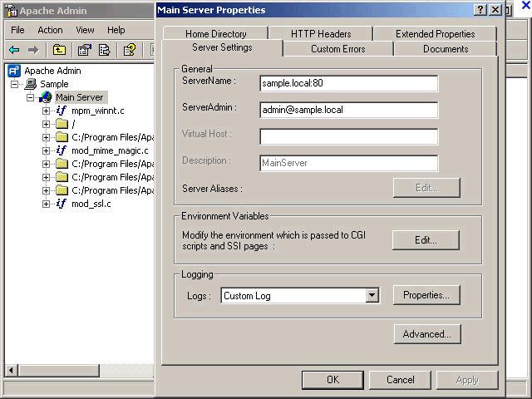Open the View menu
532x399 pixels.
pyautogui.click(x=85, y=30)
